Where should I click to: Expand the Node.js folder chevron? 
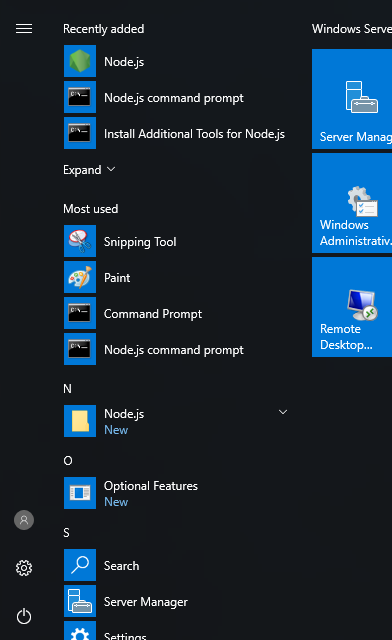[283, 412]
